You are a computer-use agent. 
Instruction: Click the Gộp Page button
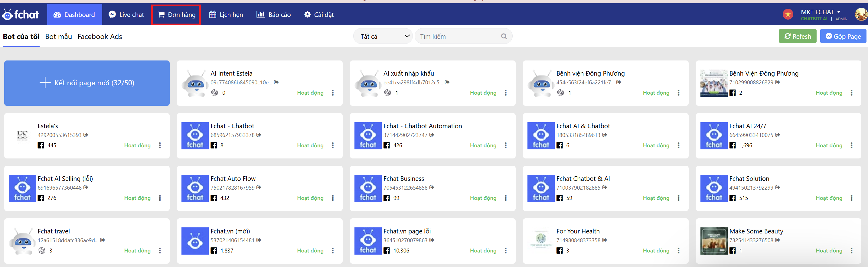pos(843,36)
